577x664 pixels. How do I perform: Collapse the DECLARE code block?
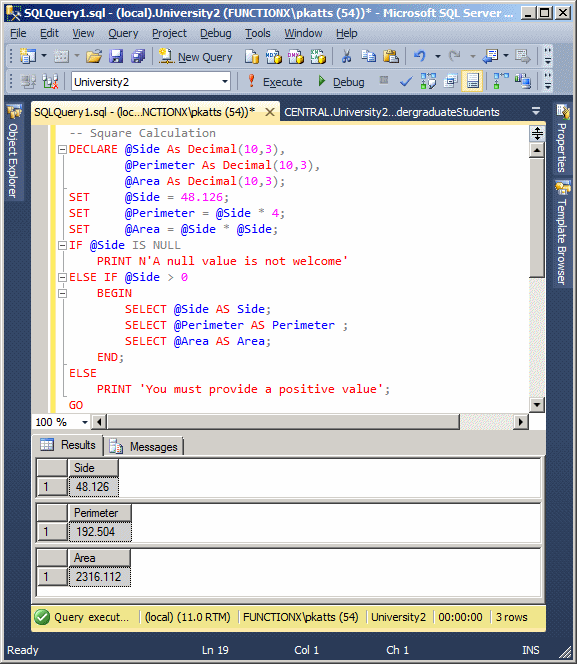point(63,149)
